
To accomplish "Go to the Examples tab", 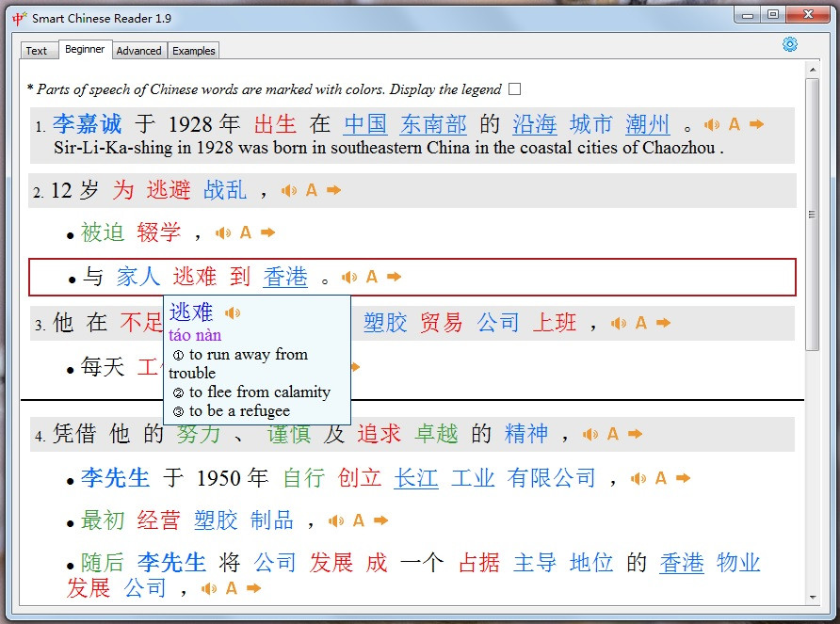I will click(x=193, y=51).
